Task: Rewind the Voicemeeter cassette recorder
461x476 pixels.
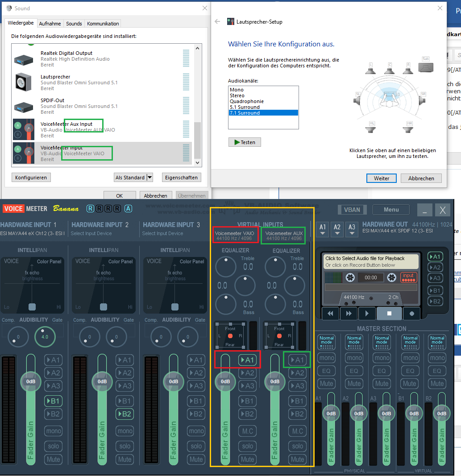Action: pos(330,313)
